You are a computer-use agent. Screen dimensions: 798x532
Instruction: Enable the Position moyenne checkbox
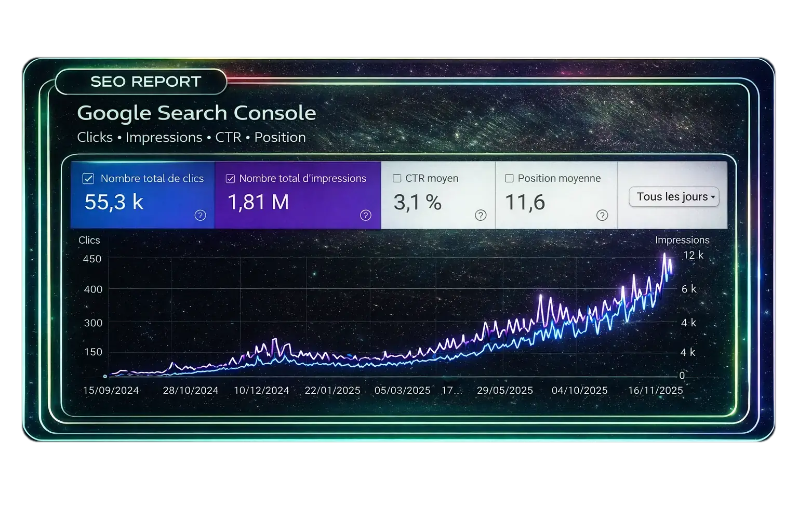[x=509, y=178]
